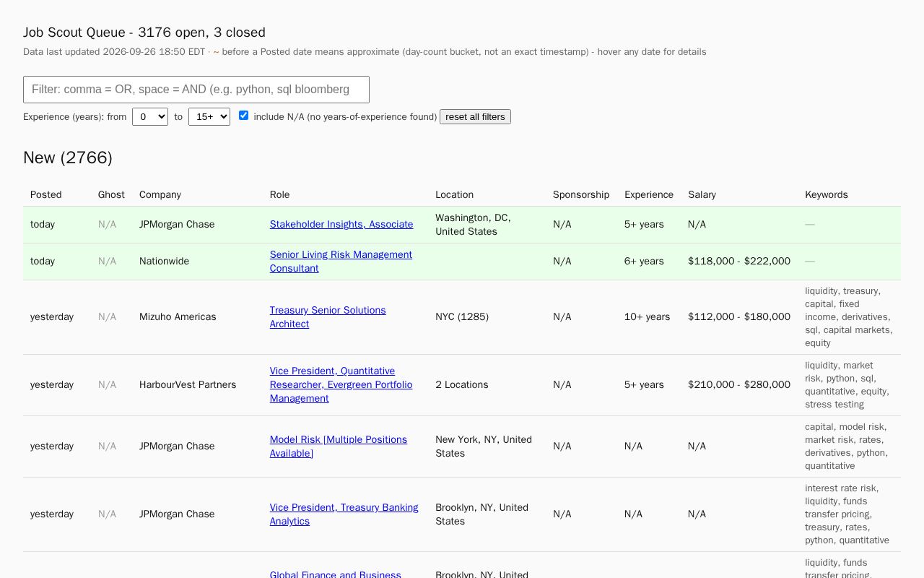
Task: Click the reset all filters button
Action: click(475, 116)
